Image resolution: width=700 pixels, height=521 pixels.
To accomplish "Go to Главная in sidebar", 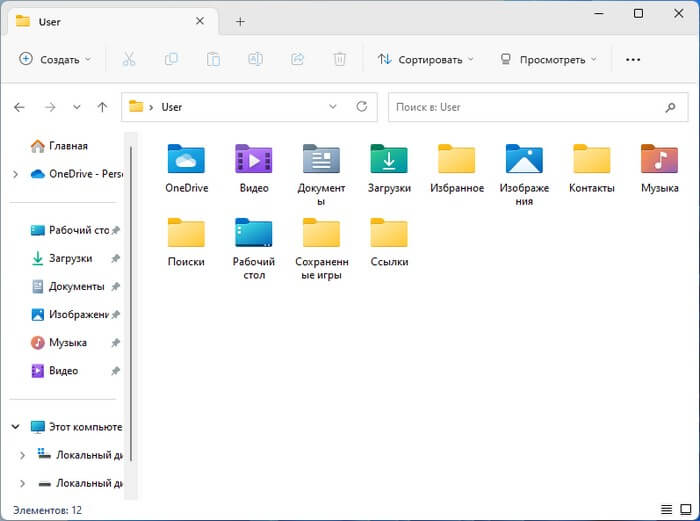I will 59,146.
